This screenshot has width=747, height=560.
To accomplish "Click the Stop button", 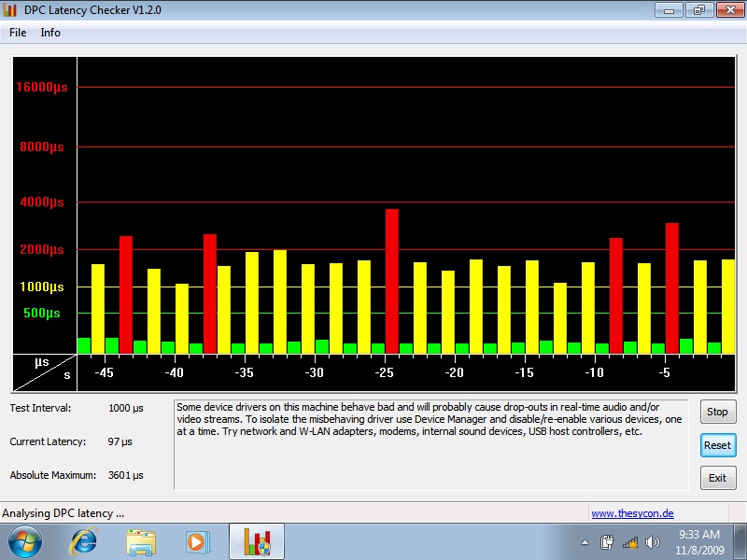I will pyautogui.click(x=717, y=412).
